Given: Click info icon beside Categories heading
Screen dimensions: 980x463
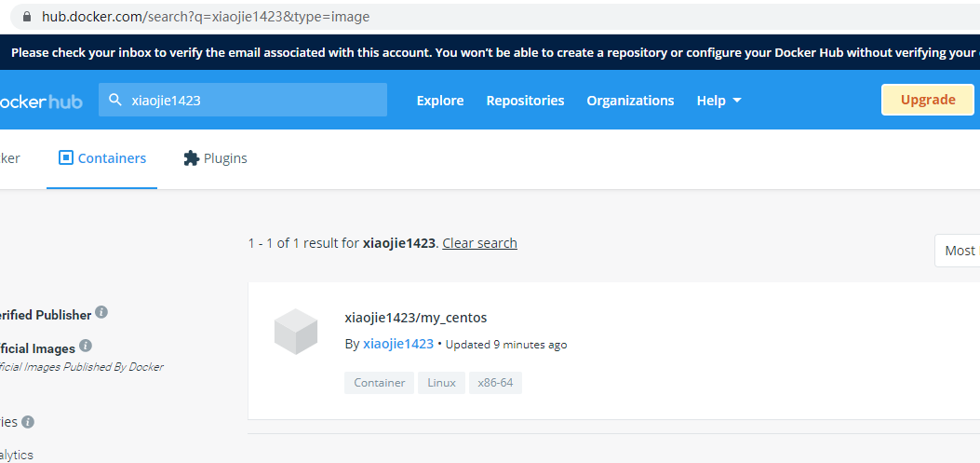Looking at the screenshot, I should tap(28, 422).
